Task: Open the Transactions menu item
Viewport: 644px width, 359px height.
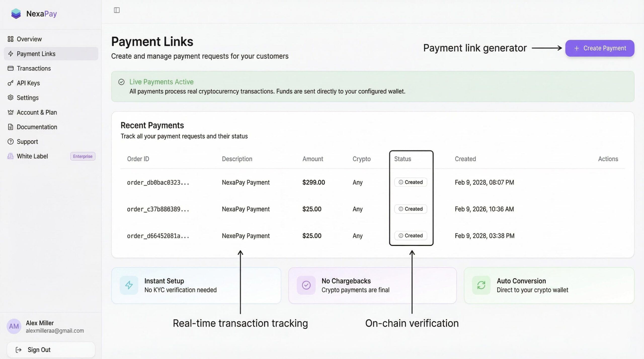Action: pos(34,68)
